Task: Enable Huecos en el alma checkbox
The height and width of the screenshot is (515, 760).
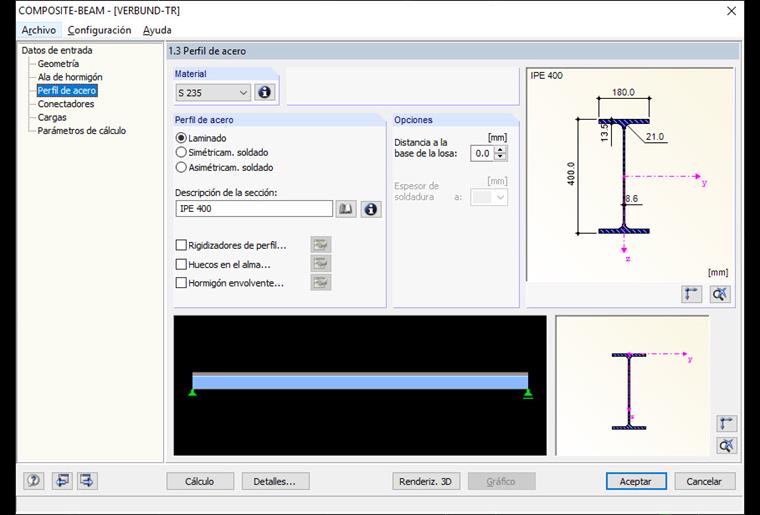Action: pyautogui.click(x=181, y=264)
